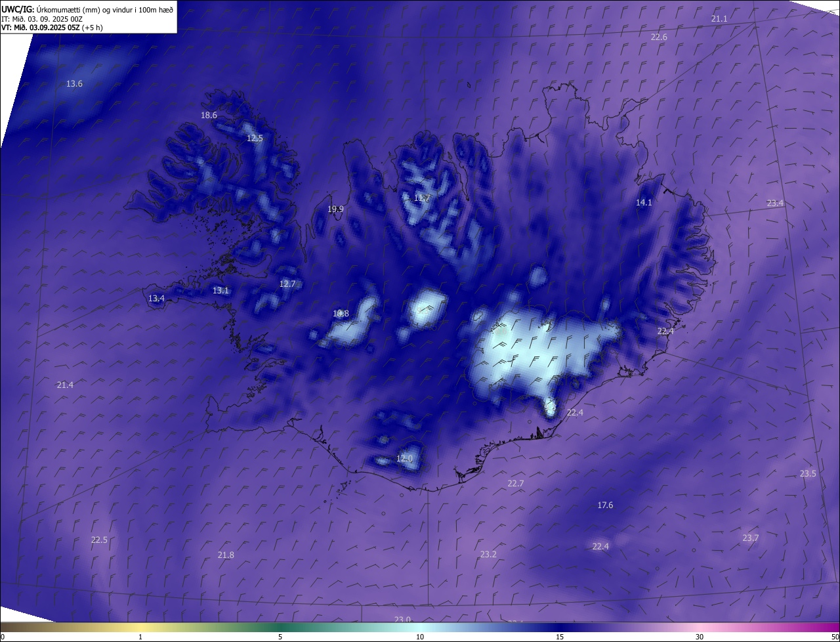Click the 11.7 value on the map

point(423,198)
